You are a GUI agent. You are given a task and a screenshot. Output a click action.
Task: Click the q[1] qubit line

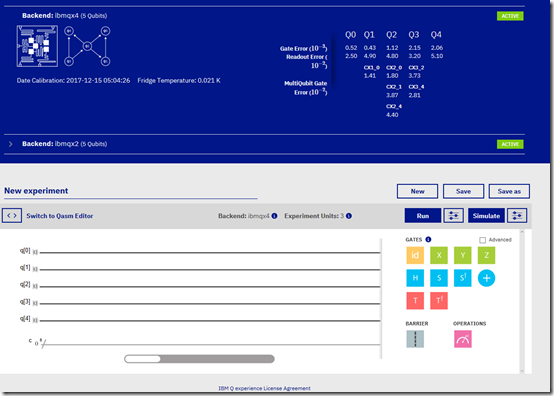pos(210,270)
